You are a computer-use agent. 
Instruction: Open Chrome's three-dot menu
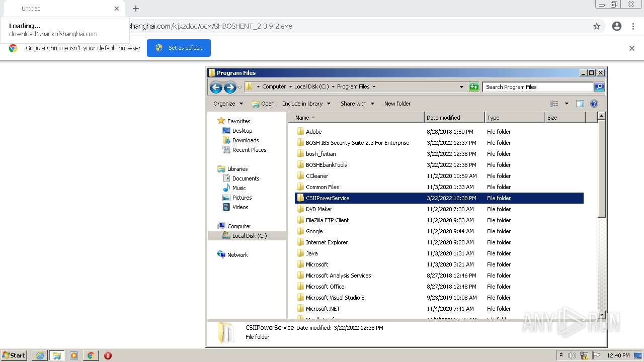[x=633, y=26]
